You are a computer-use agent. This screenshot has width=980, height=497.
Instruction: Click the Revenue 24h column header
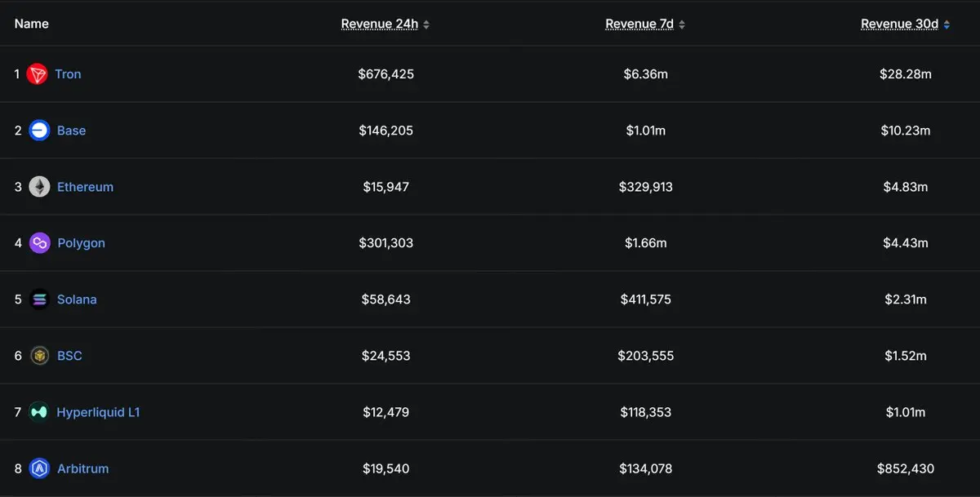380,24
